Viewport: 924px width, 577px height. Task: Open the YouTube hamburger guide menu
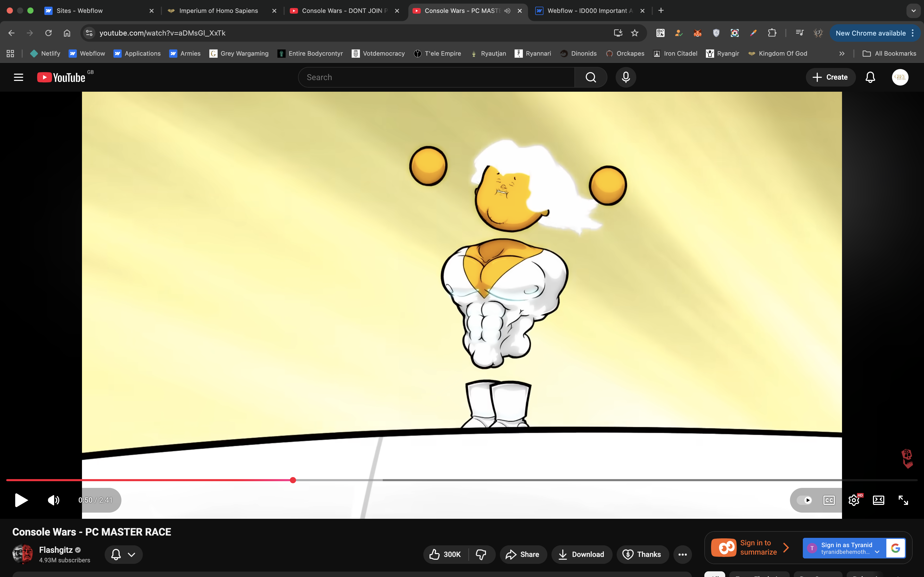coord(18,77)
